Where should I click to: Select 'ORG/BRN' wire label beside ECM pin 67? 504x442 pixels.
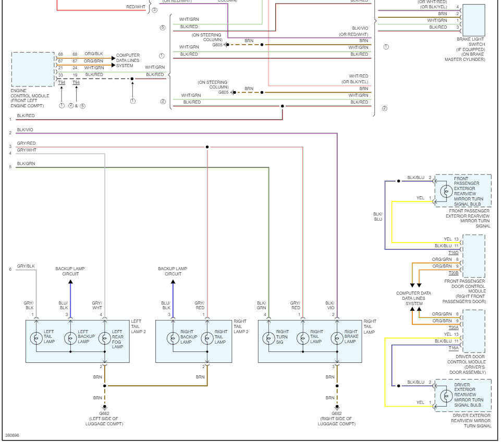[93, 61]
